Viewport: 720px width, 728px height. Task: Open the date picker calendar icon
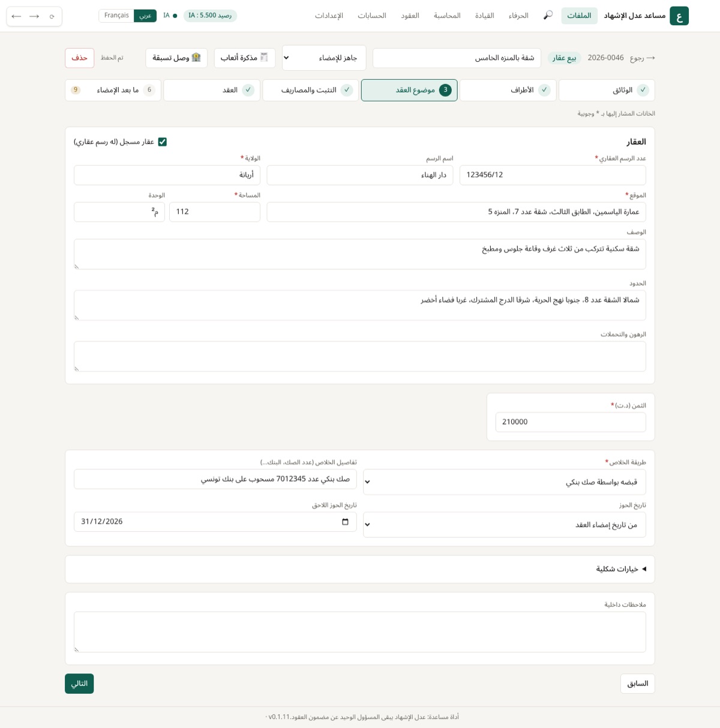coord(345,522)
